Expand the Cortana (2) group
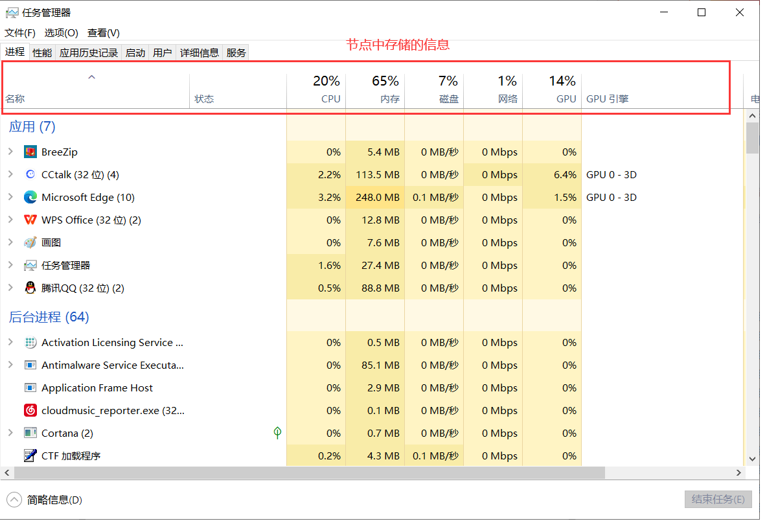This screenshot has height=532, width=778. click(x=10, y=433)
